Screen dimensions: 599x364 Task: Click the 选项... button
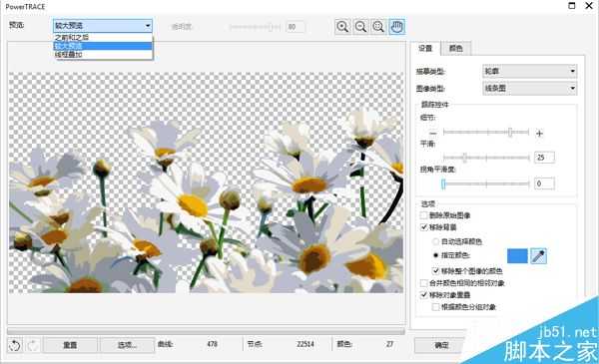(127, 345)
